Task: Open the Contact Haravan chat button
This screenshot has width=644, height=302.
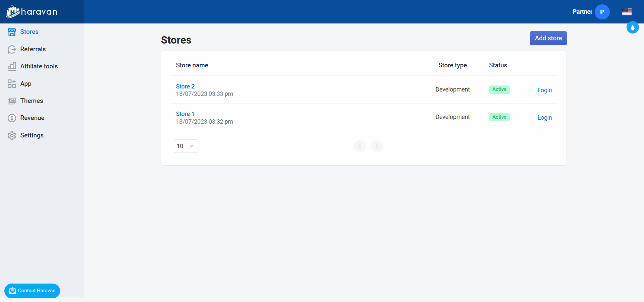Action: (32, 291)
